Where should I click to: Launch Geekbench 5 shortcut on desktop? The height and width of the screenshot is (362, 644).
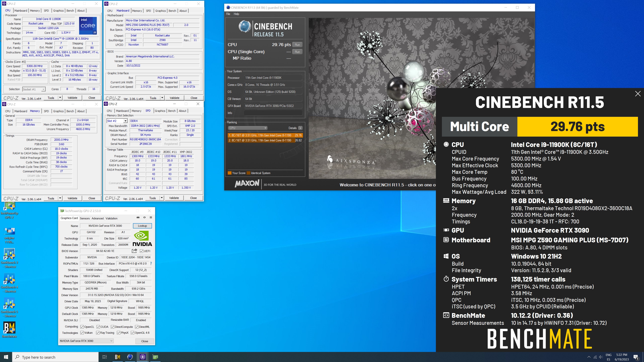10,307
